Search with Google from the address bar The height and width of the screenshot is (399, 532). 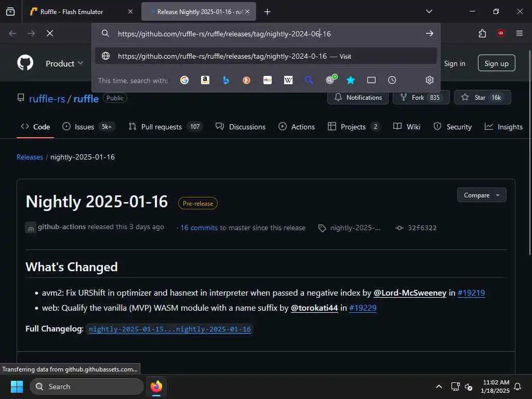coord(184,80)
